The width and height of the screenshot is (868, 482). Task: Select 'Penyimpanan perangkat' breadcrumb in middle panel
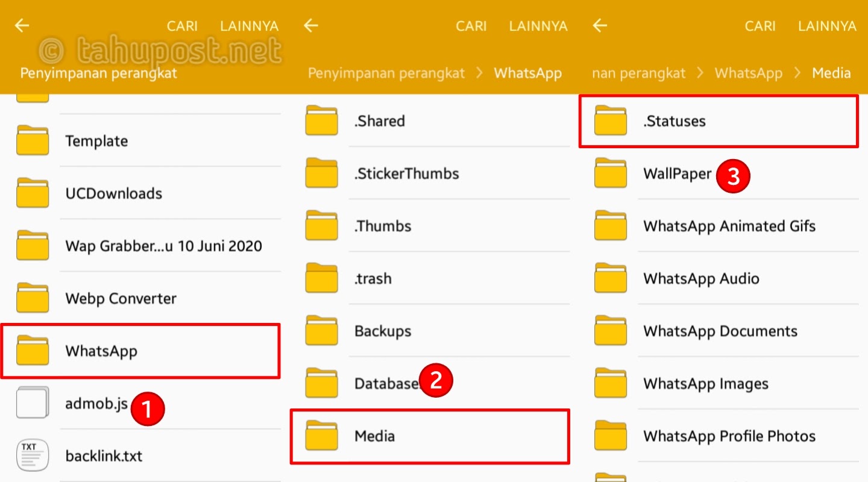tap(386, 74)
